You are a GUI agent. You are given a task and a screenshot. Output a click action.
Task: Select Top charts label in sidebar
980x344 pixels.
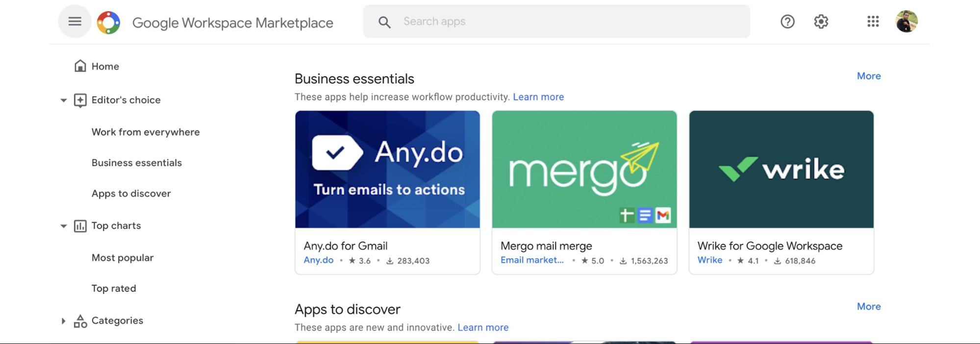click(116, 225)
